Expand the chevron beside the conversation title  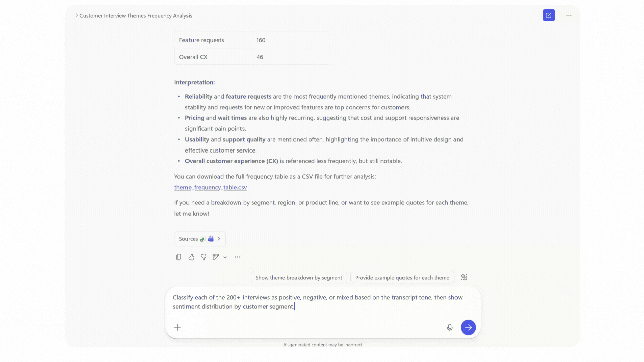click(x=77, y=15)
